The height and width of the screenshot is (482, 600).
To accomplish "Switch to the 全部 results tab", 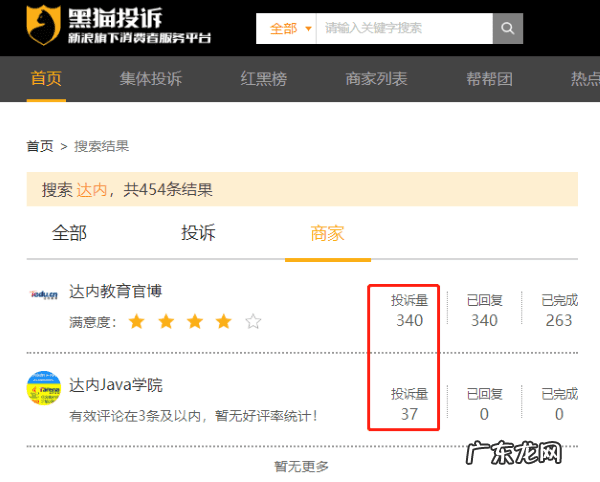I will pyautogui.click(x=69, y=233).
